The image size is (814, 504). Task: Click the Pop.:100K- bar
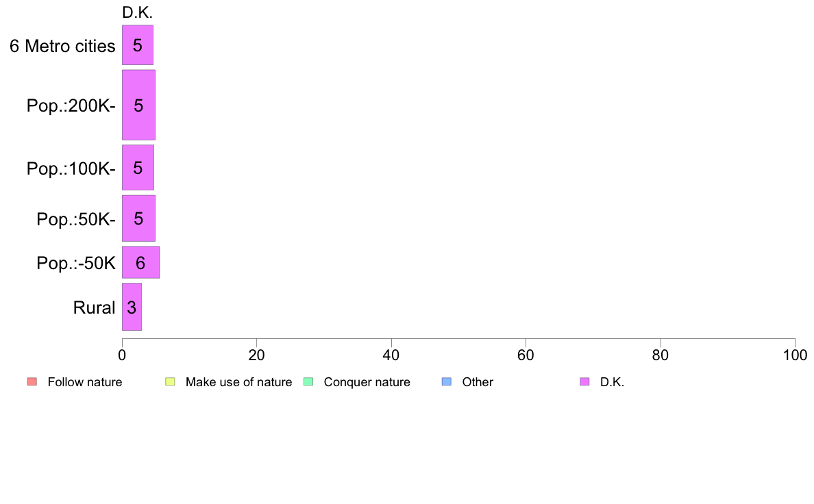click(x=138, y=167)
